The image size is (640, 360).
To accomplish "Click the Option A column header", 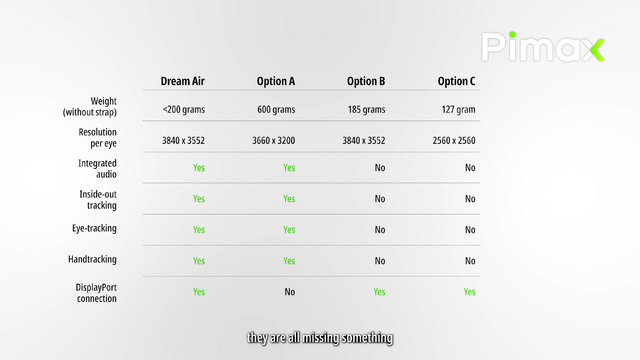I will [x=276, y=81].
